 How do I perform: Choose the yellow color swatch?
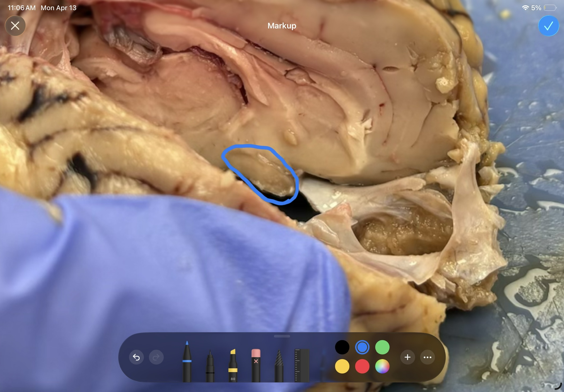(342, 367)
